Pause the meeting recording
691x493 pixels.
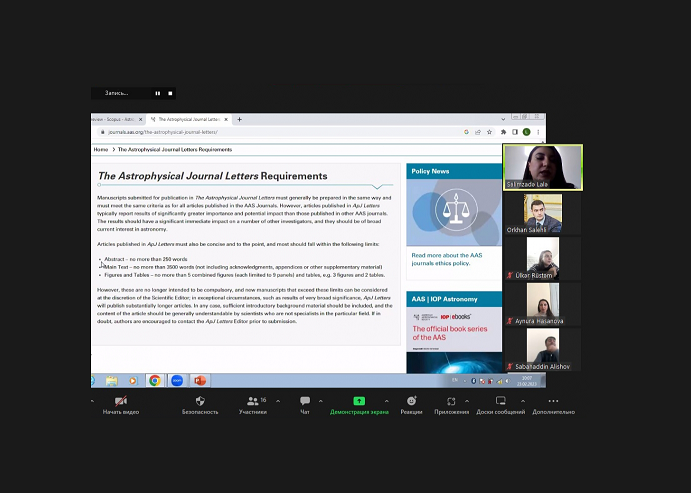coord(157,93)
